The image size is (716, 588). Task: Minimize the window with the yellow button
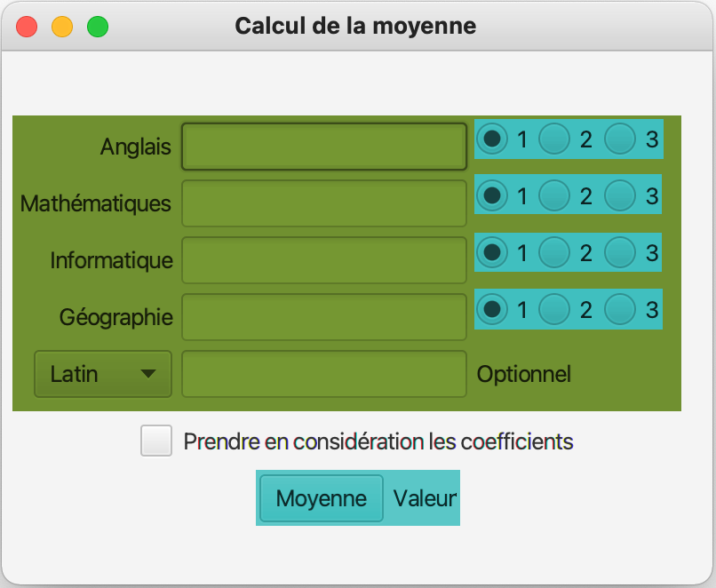tap(62, 27)
